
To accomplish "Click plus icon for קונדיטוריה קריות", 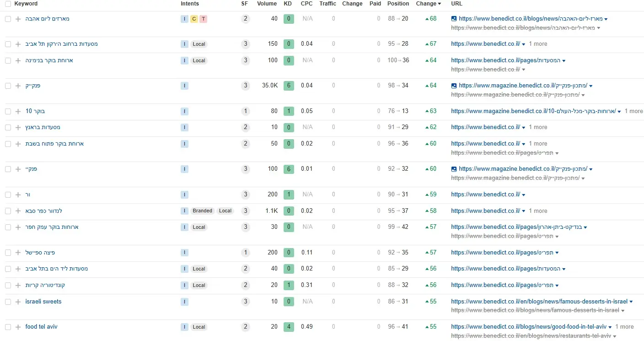I will point(18,285).
